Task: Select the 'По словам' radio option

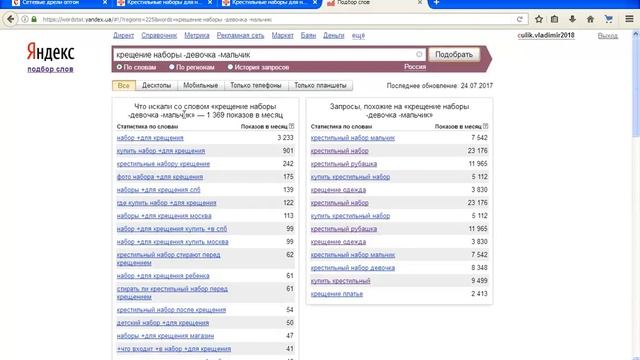Action: pos(119,67)
